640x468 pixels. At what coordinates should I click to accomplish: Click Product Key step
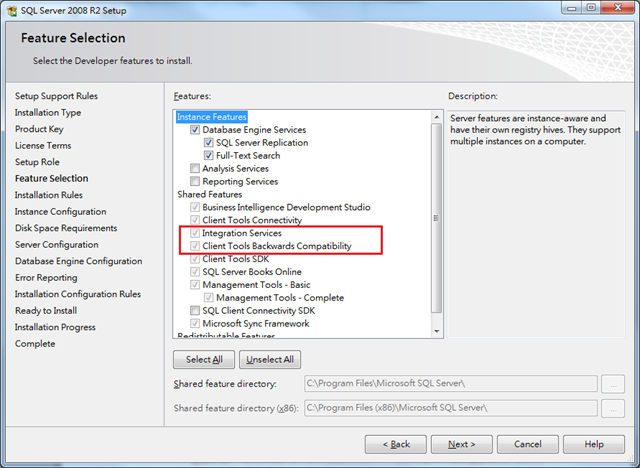(x=39, y=129)
